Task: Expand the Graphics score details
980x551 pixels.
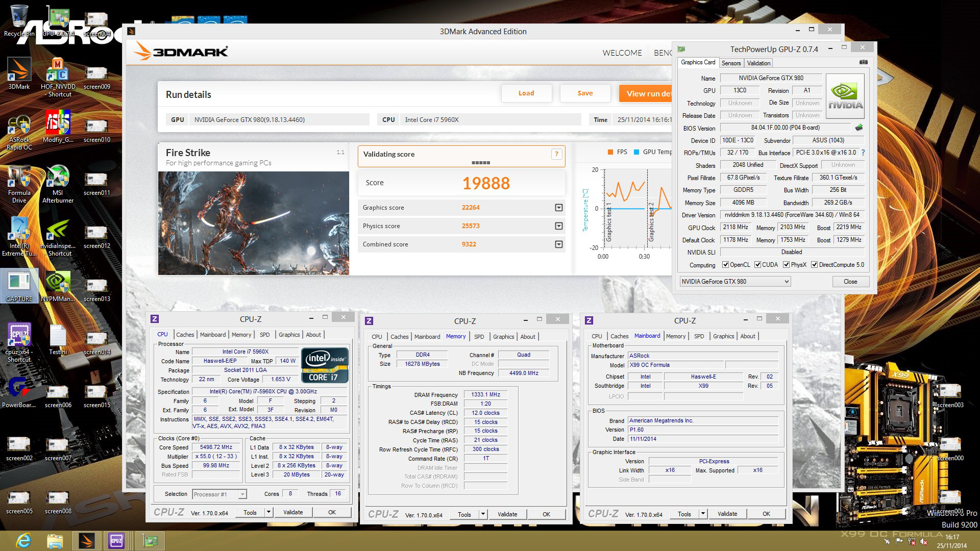Action: [559, 208]
